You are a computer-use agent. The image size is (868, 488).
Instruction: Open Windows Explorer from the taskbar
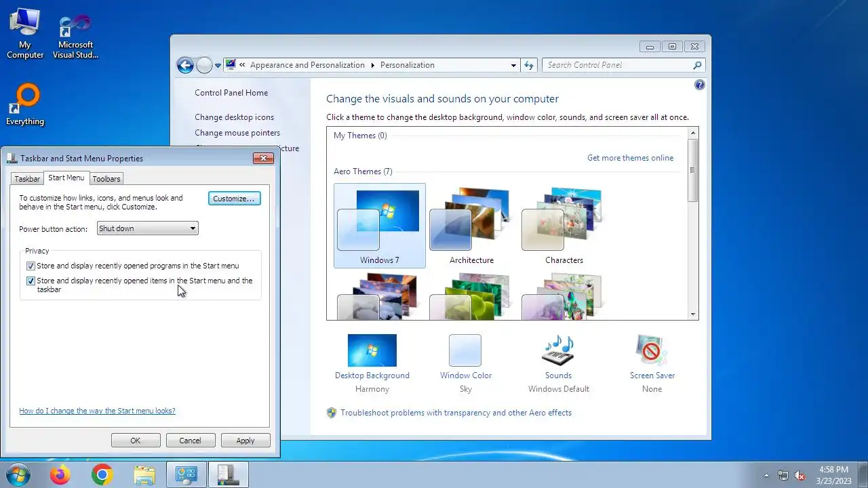(x=144, y=475)
